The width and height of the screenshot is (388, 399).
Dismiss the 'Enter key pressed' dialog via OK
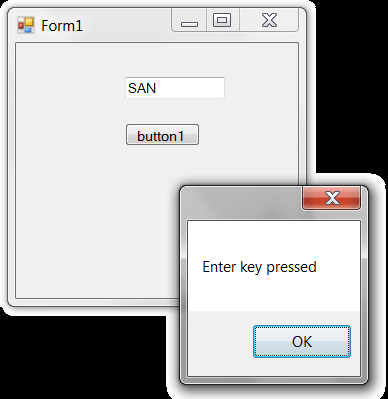[x=302, y=342]
